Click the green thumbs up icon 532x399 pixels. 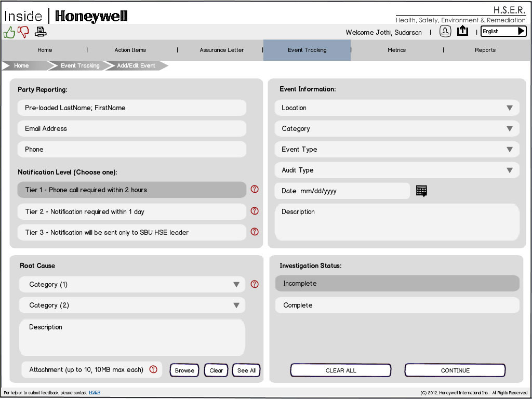[9, 32]
